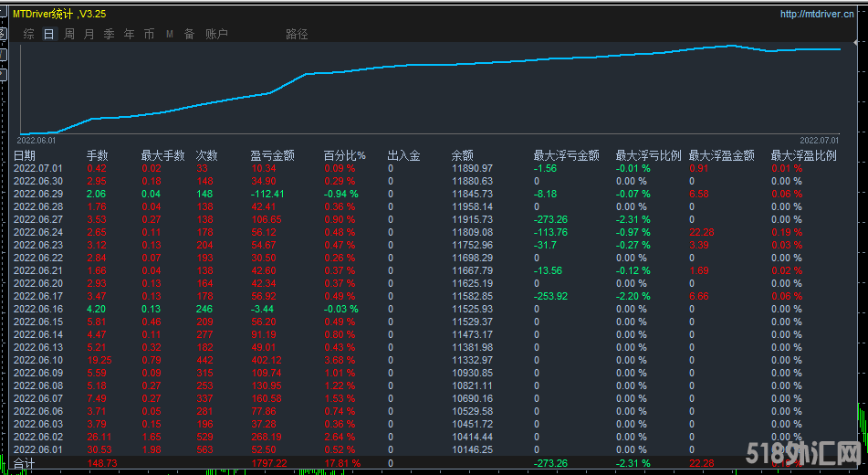The height and width of the screenshot is (475, 868).
Task: Click the 盈亏金额 column header
Action: click(x=272, y=156)
